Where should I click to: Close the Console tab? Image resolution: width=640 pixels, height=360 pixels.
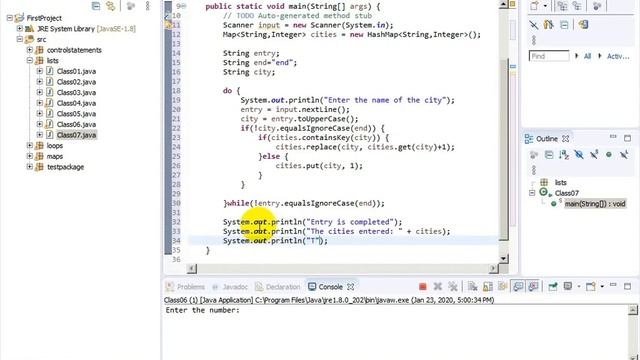tap(350, 287)
